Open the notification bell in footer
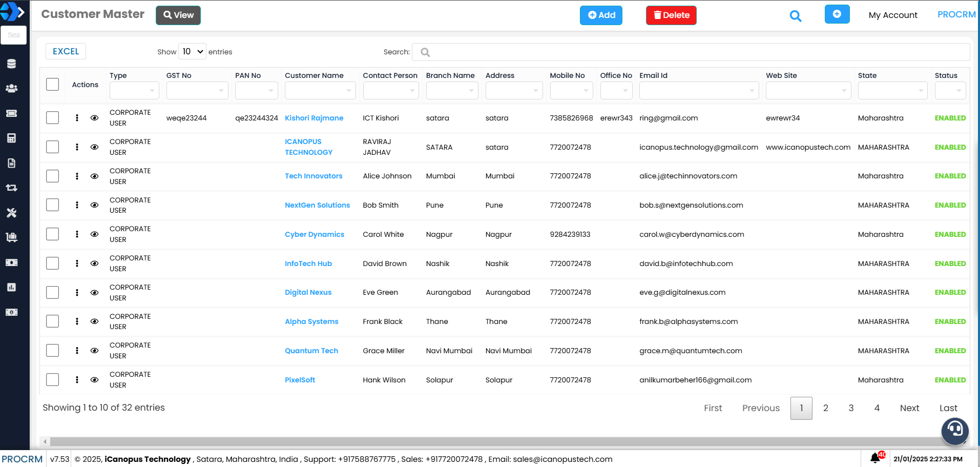 click(x=875, y=458)
